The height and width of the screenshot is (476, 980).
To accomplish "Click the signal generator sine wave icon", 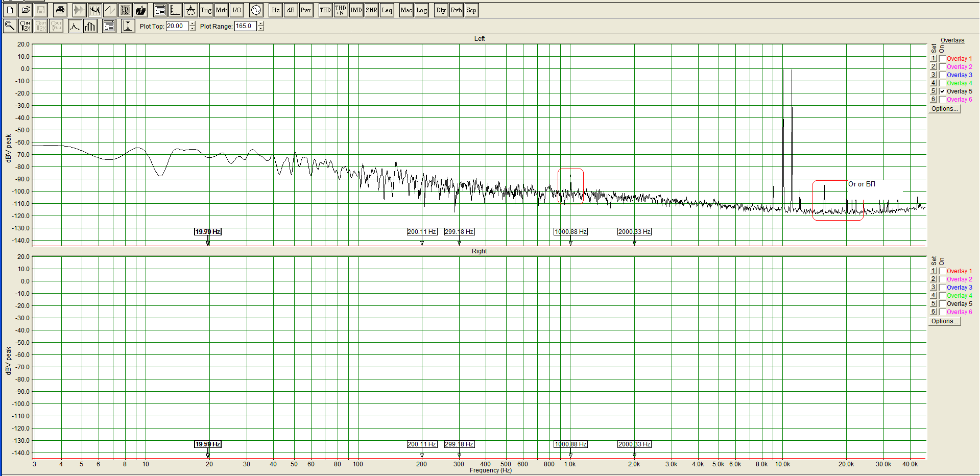I will coord(256,10).
